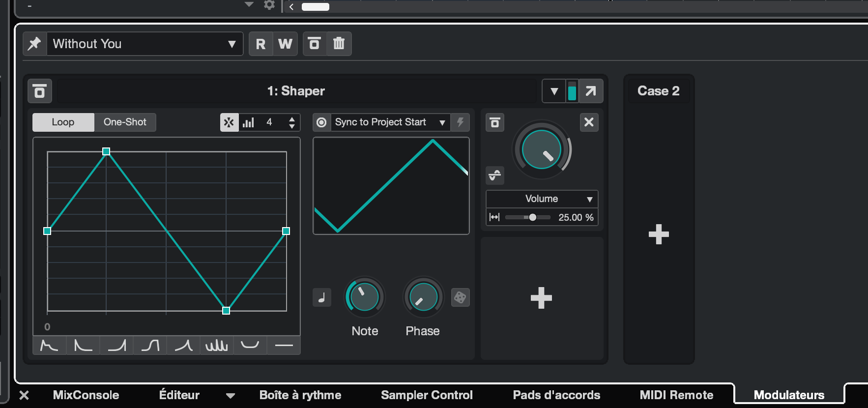The width and height of the screenshot is (868, 408).
Task: Toggle snap to grid in Shaper editor
Action: (x=229, y=122)
